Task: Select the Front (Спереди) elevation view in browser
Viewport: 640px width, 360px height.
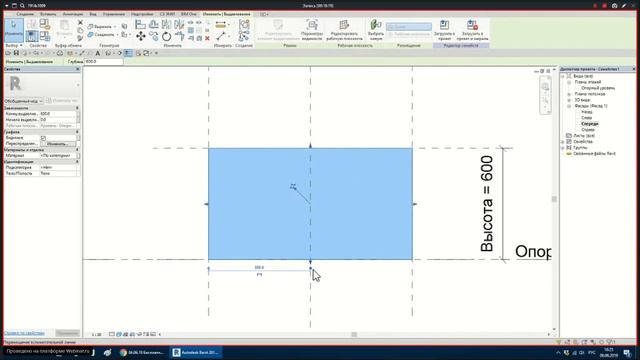Action: click(x=589, y=124)
